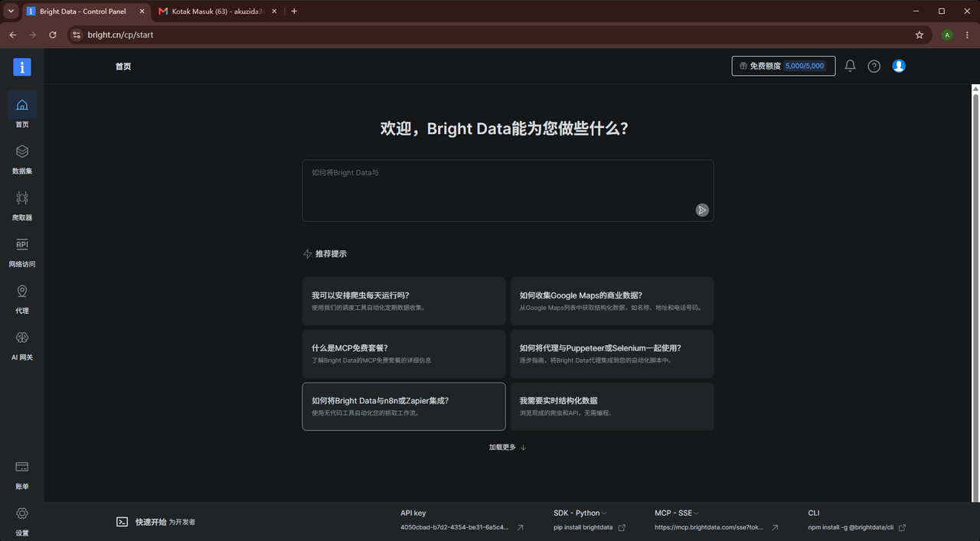Click pip install brightdata text
Viewport: 980px width, 541px height.
583,527
